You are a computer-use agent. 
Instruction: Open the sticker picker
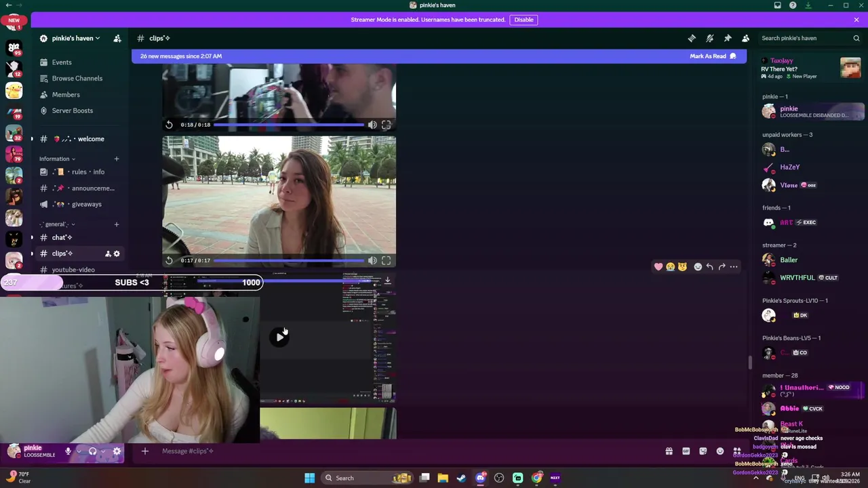coord(703,451)
